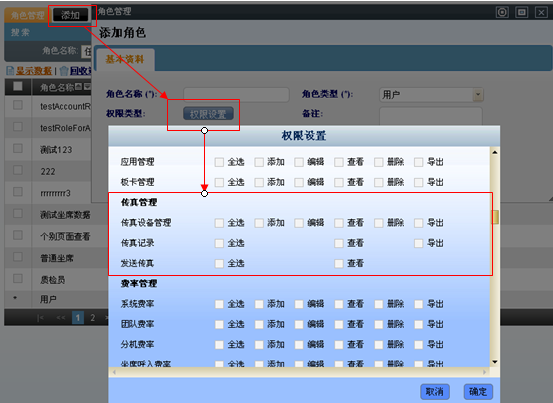
Task: Click the scroll down arrow in 权限设置
Action: [x=495, y=362]
